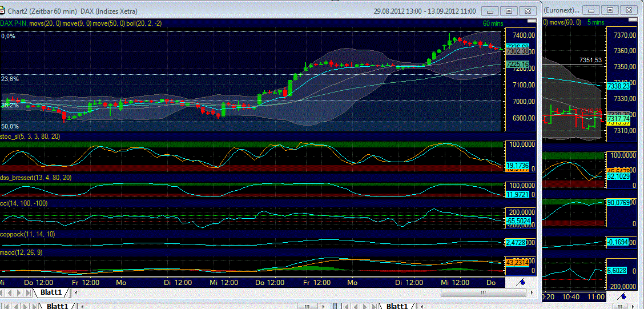The height and width of the screenshot is (309, 644).
Task: Click the 60 mins timeframe label
Action: click(493, 24)
